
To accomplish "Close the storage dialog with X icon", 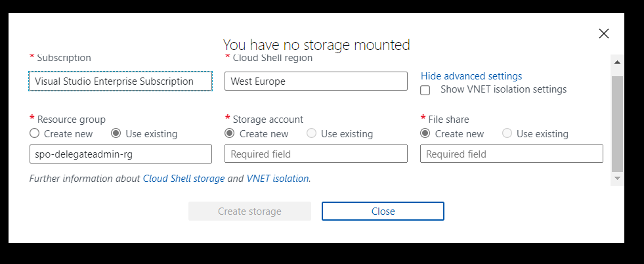I will 604,33.
